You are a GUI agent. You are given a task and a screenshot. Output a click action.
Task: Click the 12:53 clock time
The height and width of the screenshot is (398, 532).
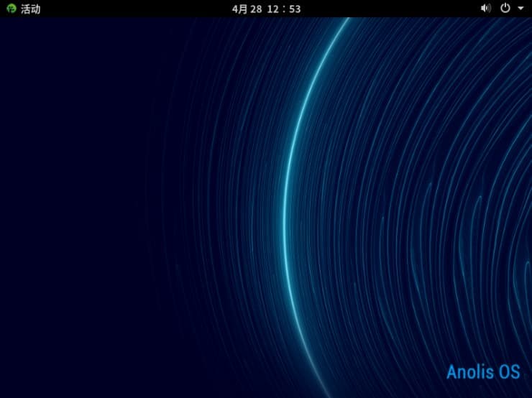284,9
